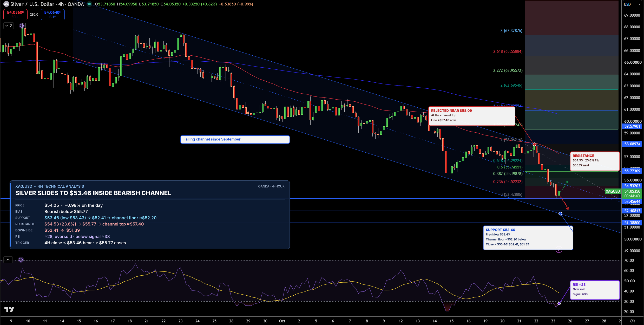Click the Silver / U.S. Dollar symbol title

click(47, 4)
